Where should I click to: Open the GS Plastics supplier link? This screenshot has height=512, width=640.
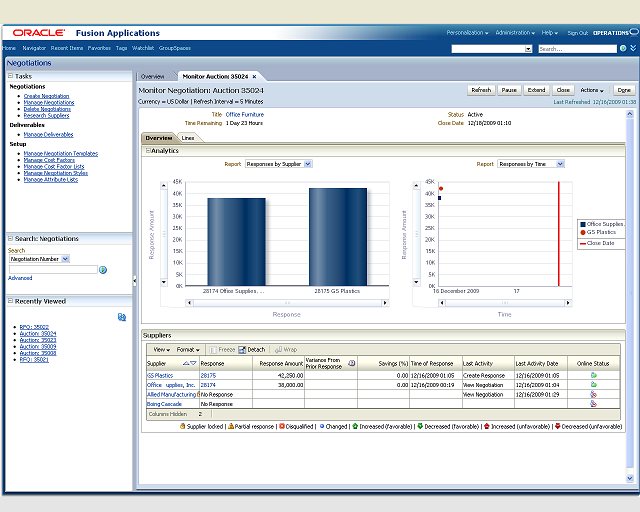tap(160, 375)
